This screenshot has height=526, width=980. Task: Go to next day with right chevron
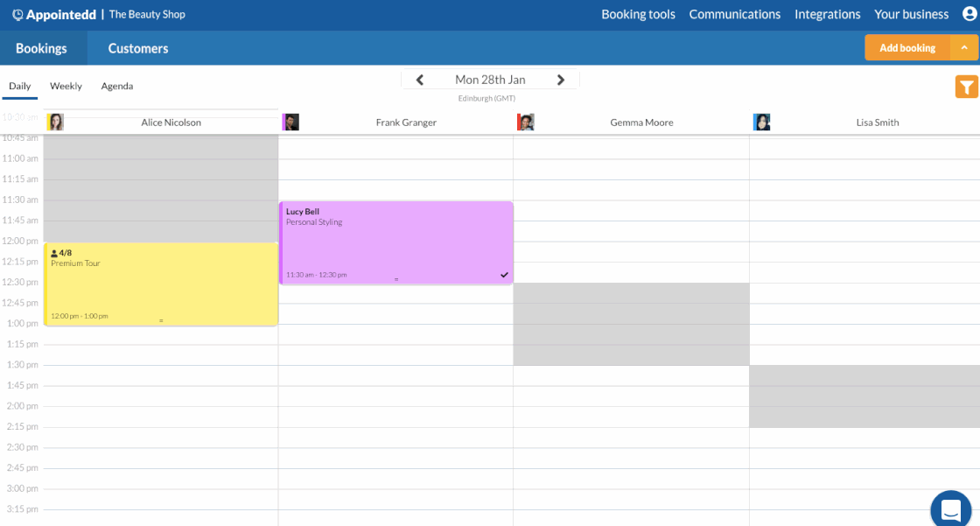coord(561,80)
